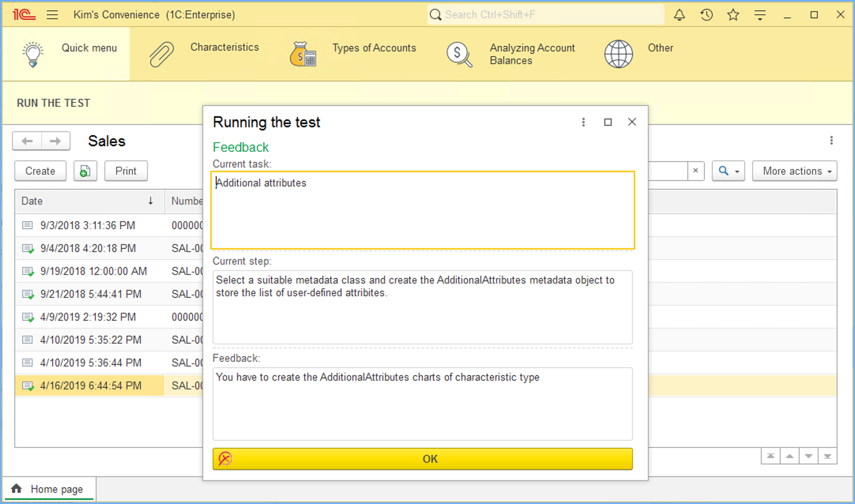Select the 9/4/2018 4:20:18 PM sales row
This screenshot has width=855, height=504.
88,248
